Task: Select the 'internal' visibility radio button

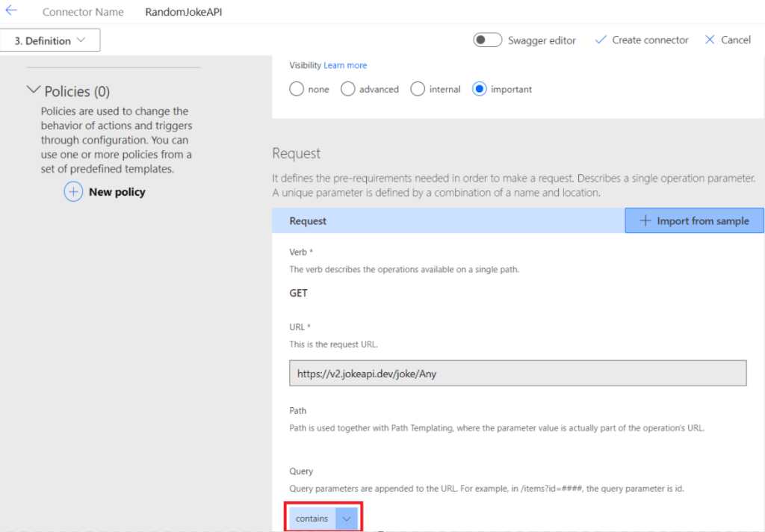Action: click(x=418, y=89)
